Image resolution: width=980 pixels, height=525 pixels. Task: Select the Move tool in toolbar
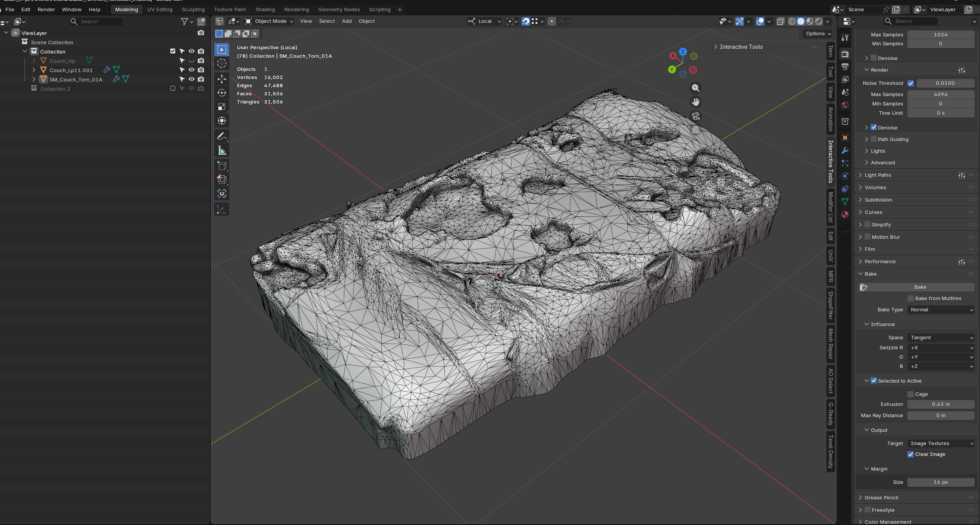[x=222, y=79]
